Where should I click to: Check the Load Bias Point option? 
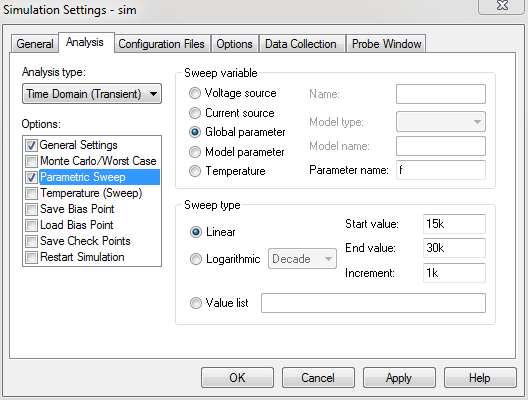pos(31,225)
